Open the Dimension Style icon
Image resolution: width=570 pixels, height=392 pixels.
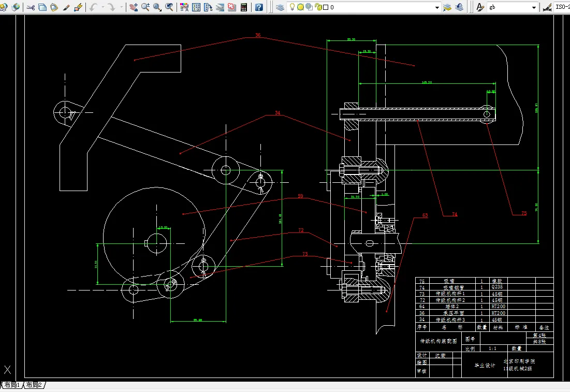tap(547, 7)
